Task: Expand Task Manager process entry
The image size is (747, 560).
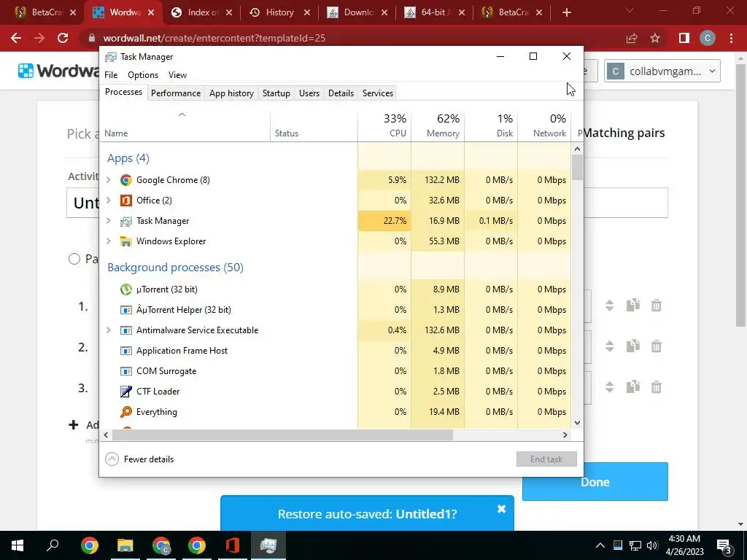Action: point(109,221)
